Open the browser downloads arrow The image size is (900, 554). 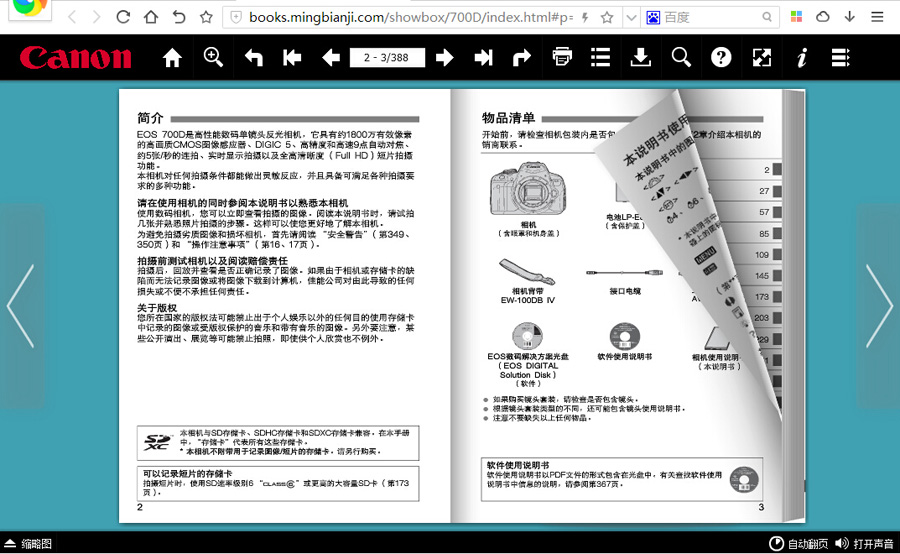849,17
